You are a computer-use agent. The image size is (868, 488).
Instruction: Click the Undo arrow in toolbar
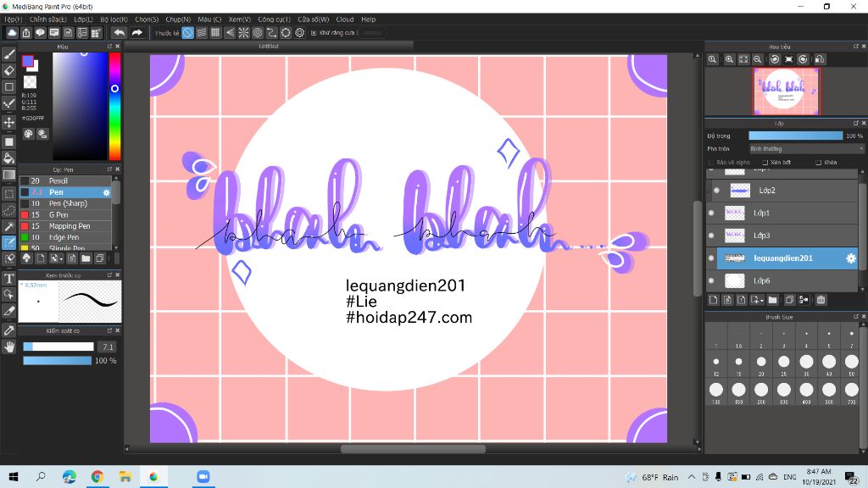(119, 33)
